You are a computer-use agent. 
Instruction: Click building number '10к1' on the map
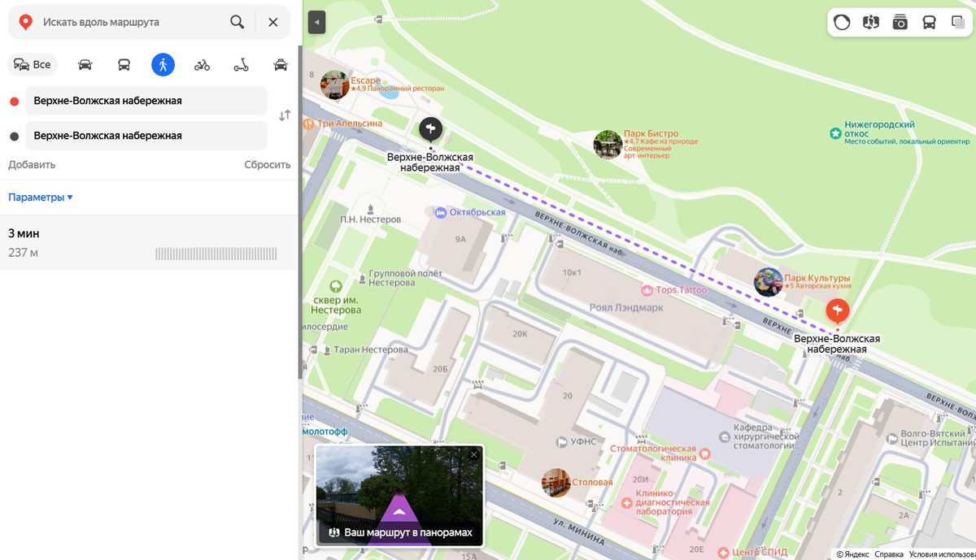pyautogui.click(x=572, y=272)
